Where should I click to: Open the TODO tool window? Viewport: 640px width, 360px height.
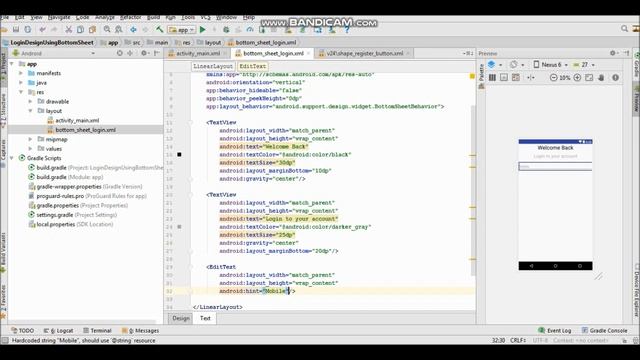pos(22,331)
